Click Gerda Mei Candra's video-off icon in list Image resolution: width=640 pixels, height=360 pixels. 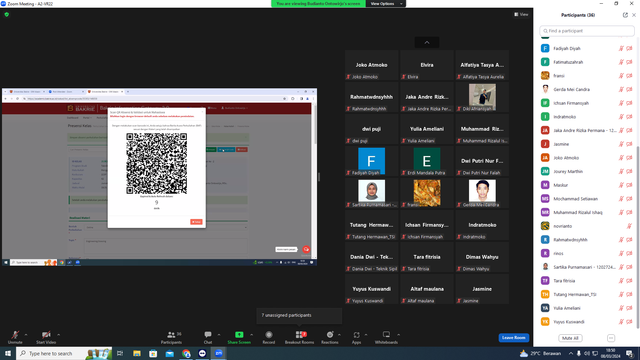[629, 89]
